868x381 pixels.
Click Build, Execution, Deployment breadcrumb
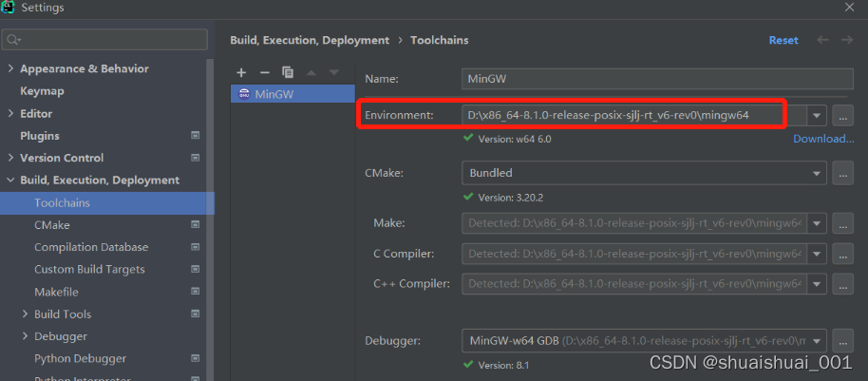(310, 40)
